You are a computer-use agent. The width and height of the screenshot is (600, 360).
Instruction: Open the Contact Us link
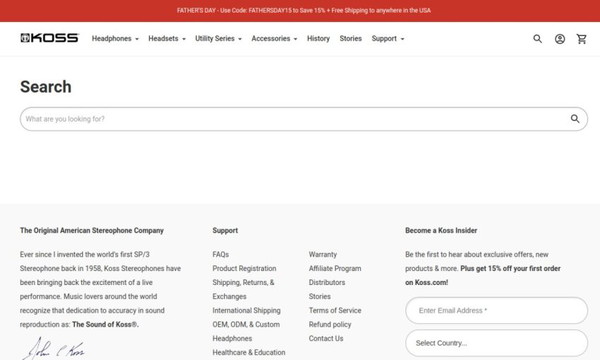pyautogui.click(x=326, y=339)
